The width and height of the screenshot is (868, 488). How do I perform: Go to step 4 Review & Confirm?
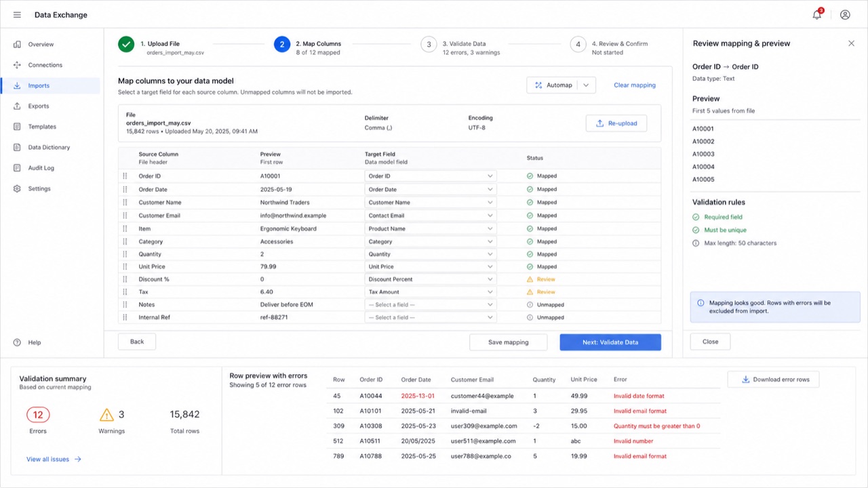578,44
